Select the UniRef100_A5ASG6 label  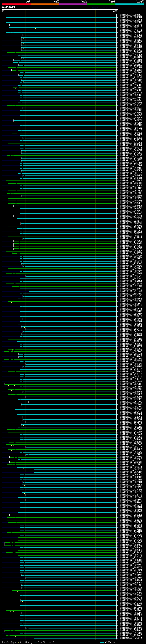(131, 95)
